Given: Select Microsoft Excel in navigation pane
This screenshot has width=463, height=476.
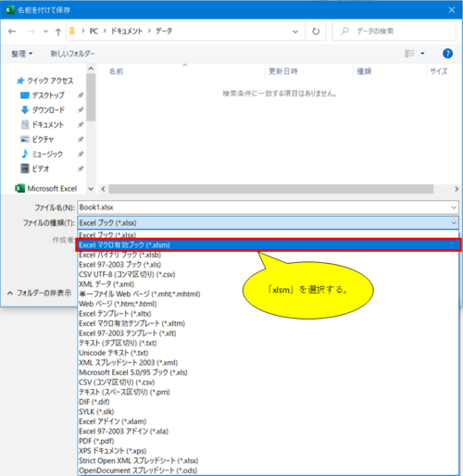Looking at the screenshot, I should click(45, 188).
